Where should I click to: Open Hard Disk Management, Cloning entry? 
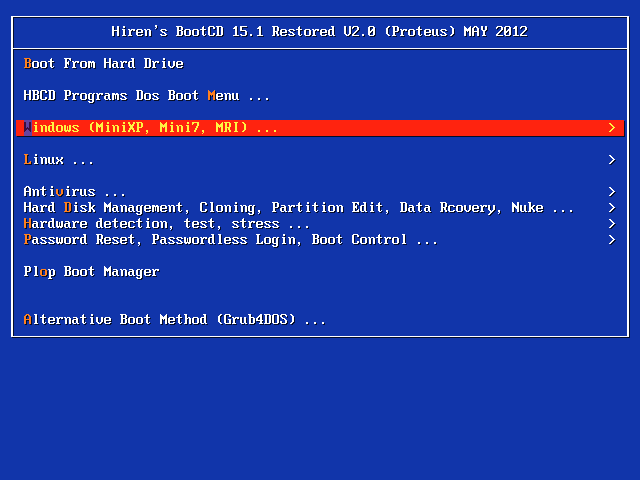[x=320, y=208]
